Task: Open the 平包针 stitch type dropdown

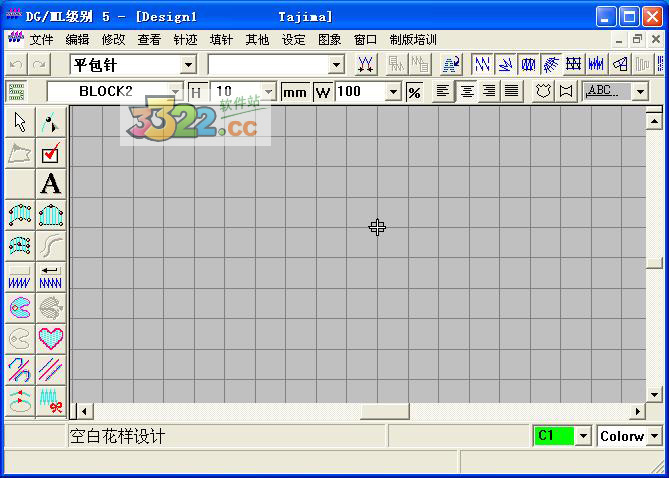Action: coord(188,65)
